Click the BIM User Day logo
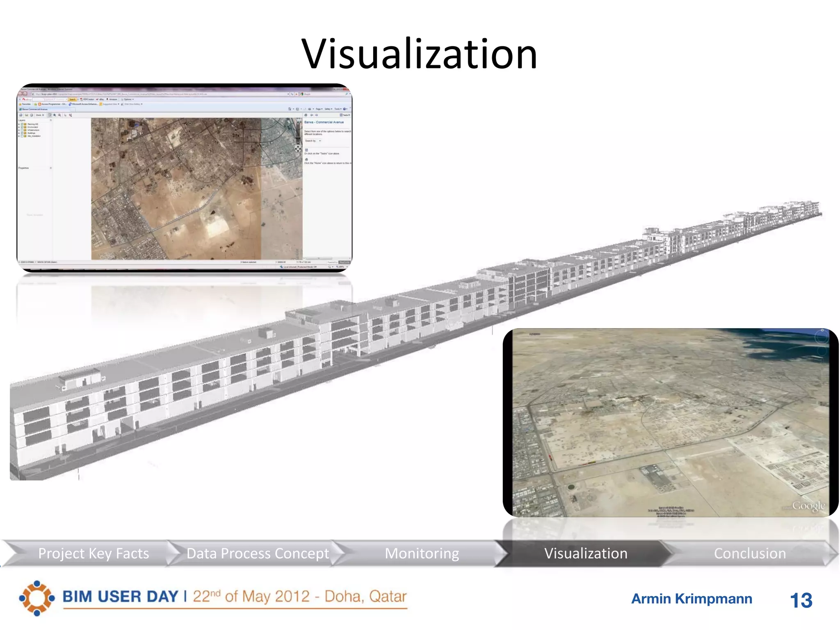This screenshot has height=630, width=840. tap(37, 598)
